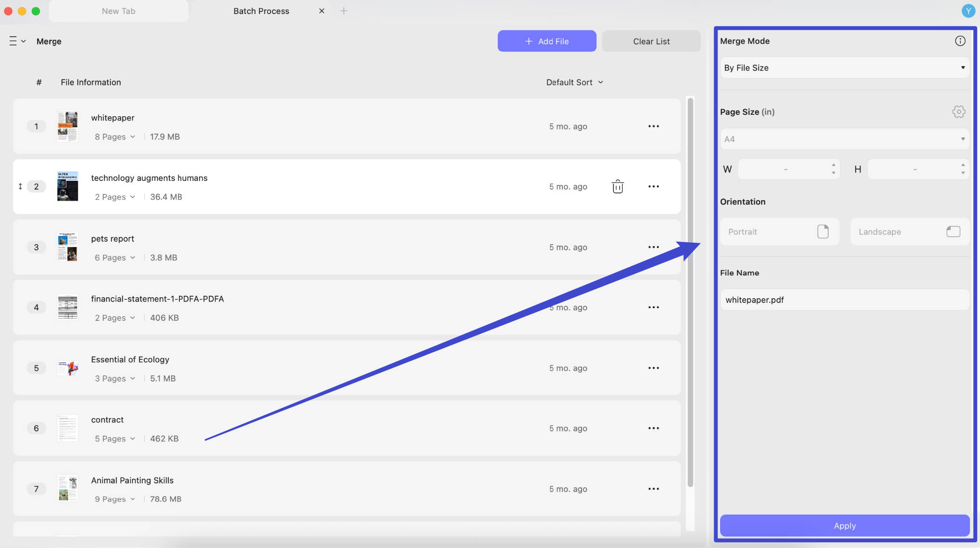Screen dimensions: 980x548
Task: Click the reorder handle on row 2
Action: pos(20,187)
